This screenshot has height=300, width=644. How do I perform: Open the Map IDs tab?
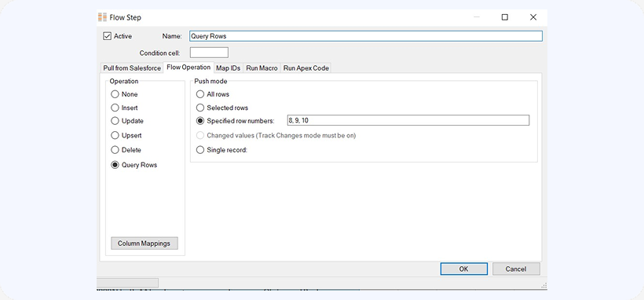click(229, 68)
